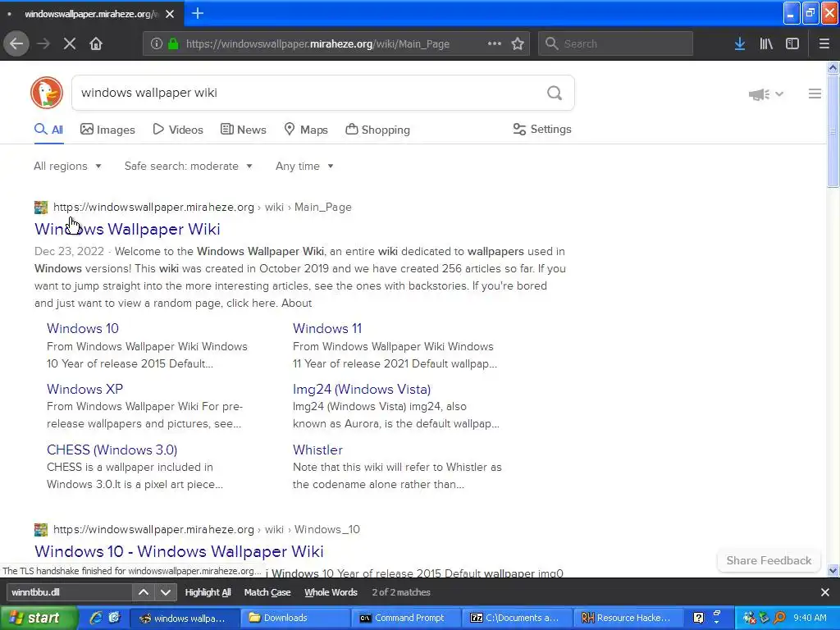Open a new tab with the plus button

[198, 13]
